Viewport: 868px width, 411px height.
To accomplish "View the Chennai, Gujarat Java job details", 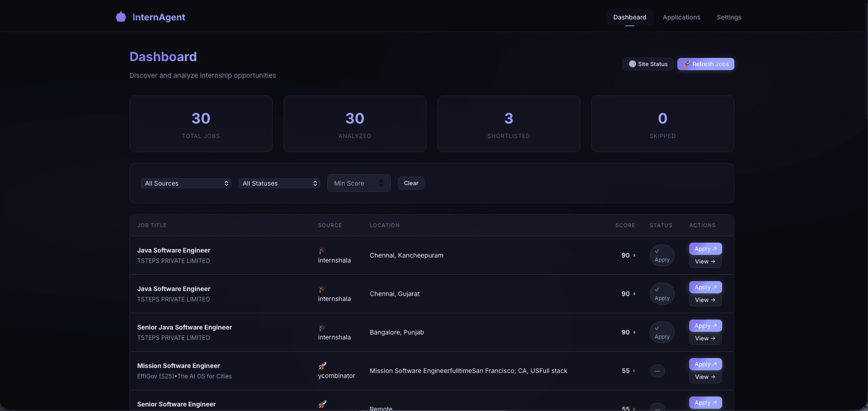I will tap(705, 300).
